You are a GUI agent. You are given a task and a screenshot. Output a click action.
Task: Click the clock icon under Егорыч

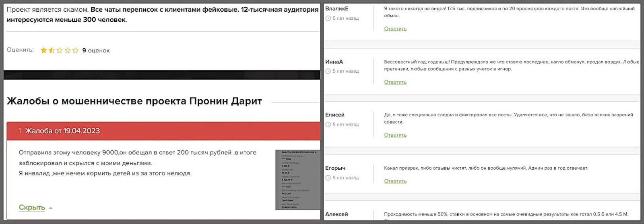click(x=328, y=178)
